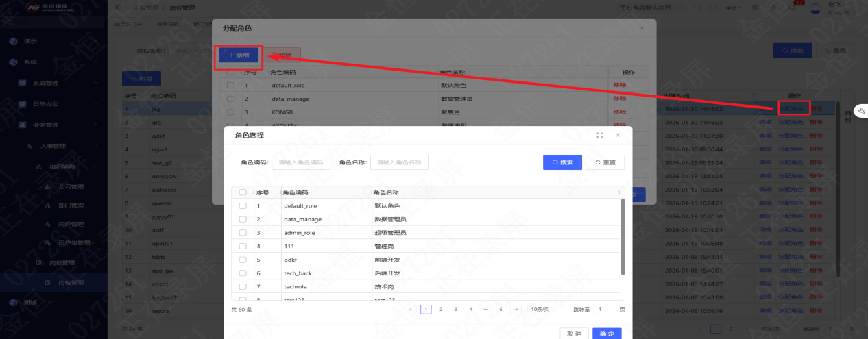Check the box for the default_role row
The height and width of the screenshot is (339, 868).
243,205
